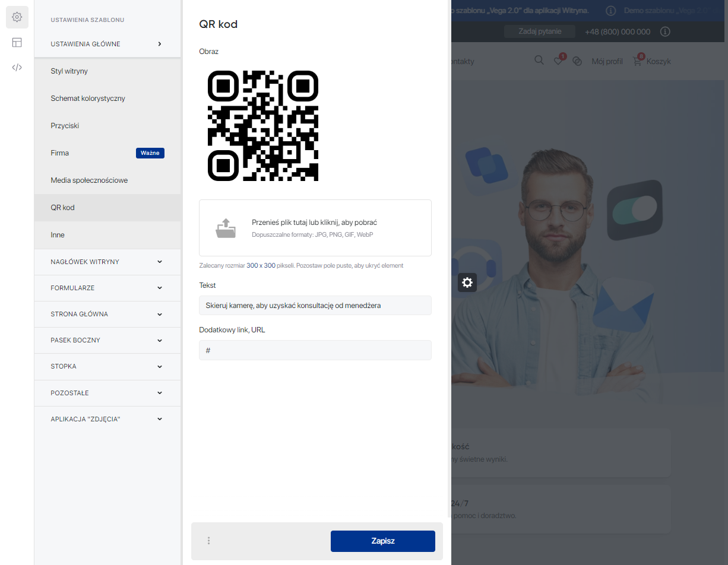Open the wishlist heart icon with badge 1
This screenshot has width=728, height=565.
pos(558,60)
